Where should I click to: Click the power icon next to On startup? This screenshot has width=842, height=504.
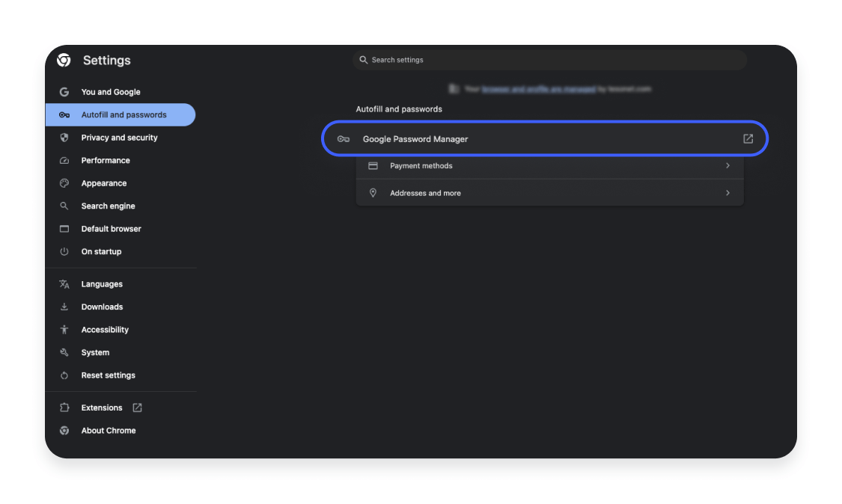(x=65, y=251)
